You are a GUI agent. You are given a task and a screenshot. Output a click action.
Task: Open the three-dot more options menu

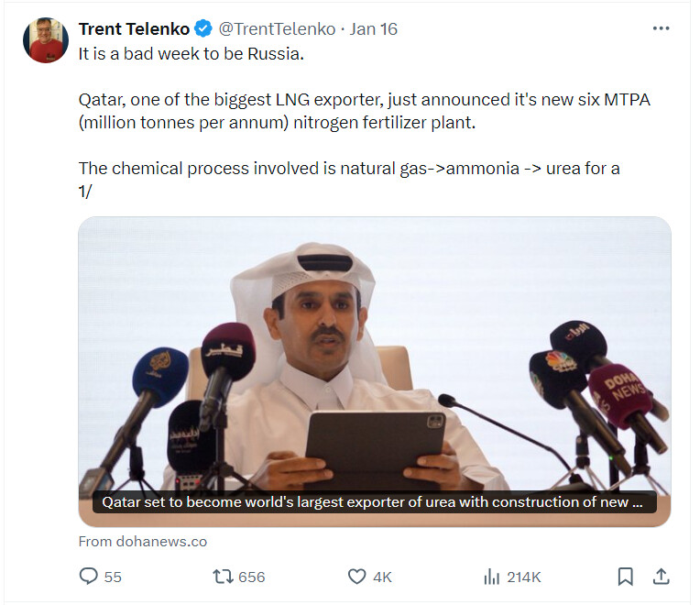[661, 28]
